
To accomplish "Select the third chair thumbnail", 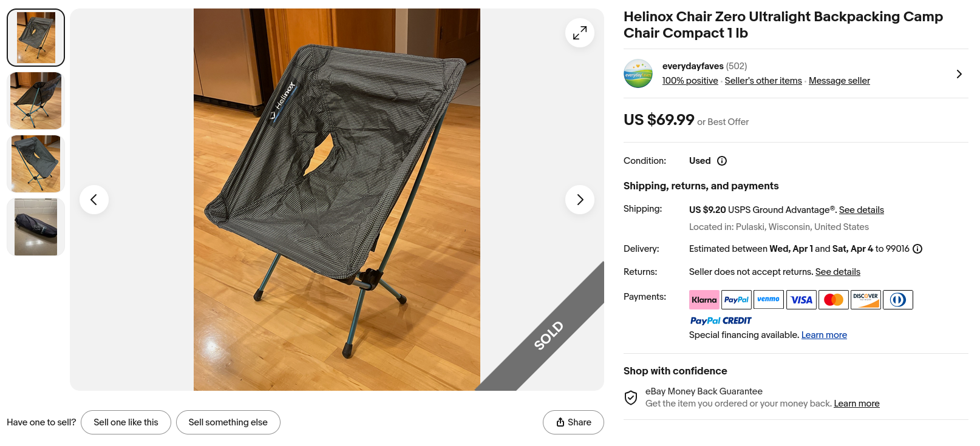I will 36,164.
